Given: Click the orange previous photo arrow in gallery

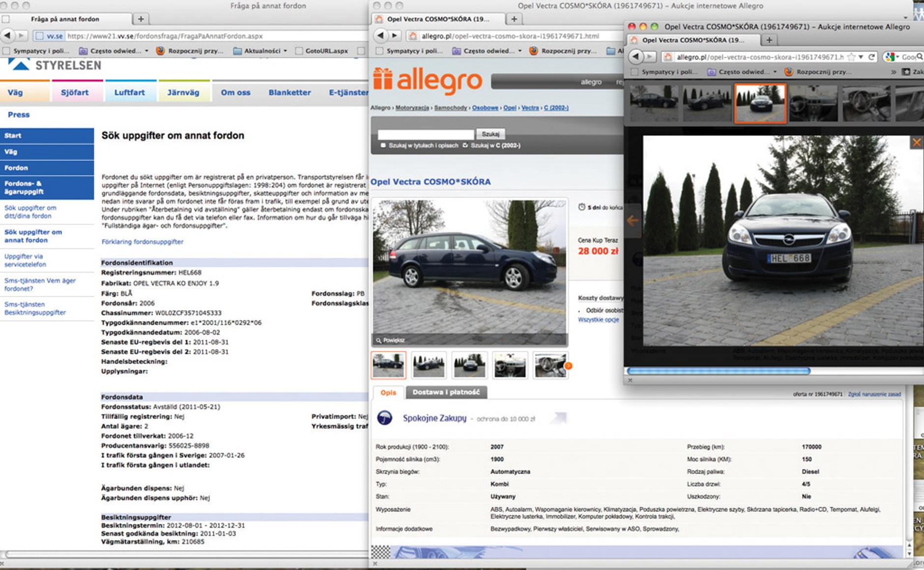Looking at the screenshot, I should pyautogui.click(x=633, y=221).
